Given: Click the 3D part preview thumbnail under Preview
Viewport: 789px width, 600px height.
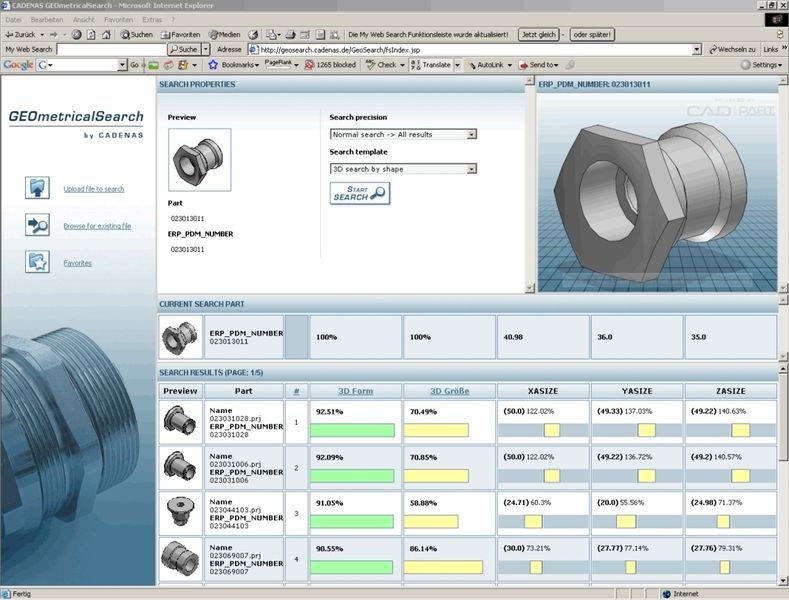Looking at the screenshot, I should [x=199, y=160].
